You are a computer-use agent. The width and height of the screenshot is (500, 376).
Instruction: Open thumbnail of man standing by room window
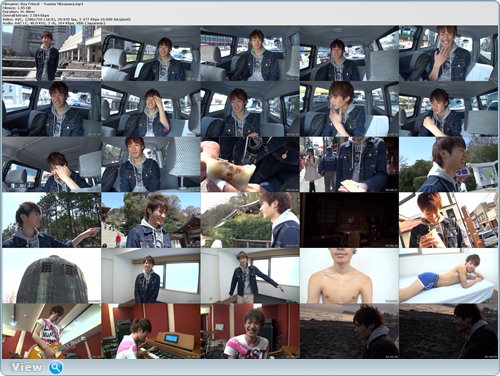coord(151,276)
